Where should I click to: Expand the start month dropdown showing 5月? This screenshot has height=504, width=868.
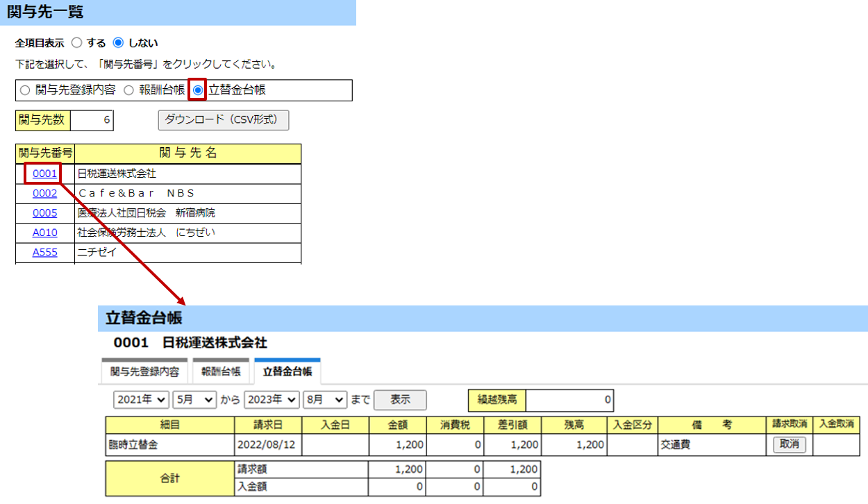194,400
